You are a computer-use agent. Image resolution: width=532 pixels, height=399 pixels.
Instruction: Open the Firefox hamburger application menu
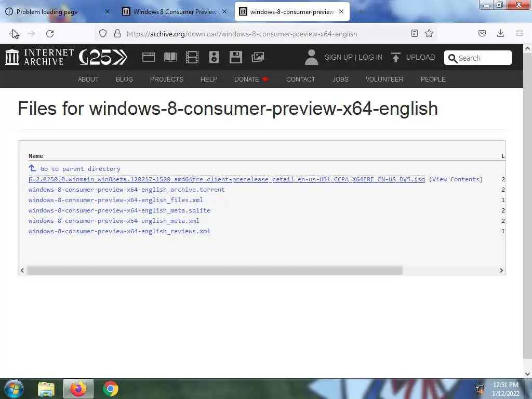tap(520, 33)
